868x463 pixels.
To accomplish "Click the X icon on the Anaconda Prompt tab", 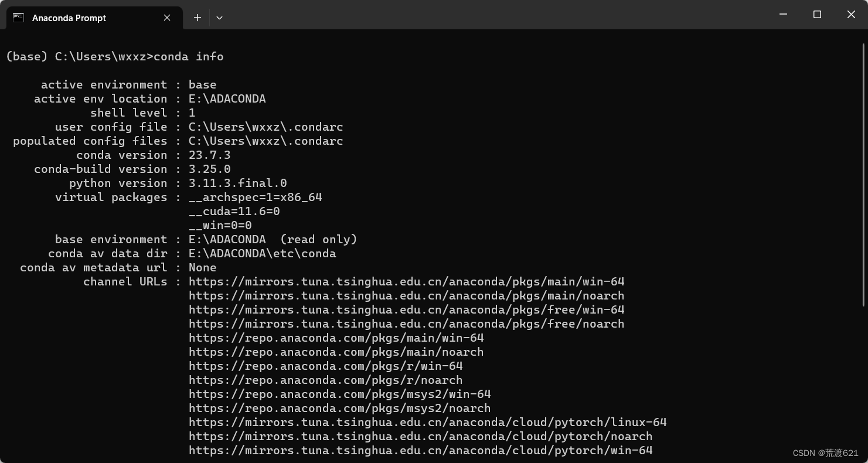I will click(166, 18).
